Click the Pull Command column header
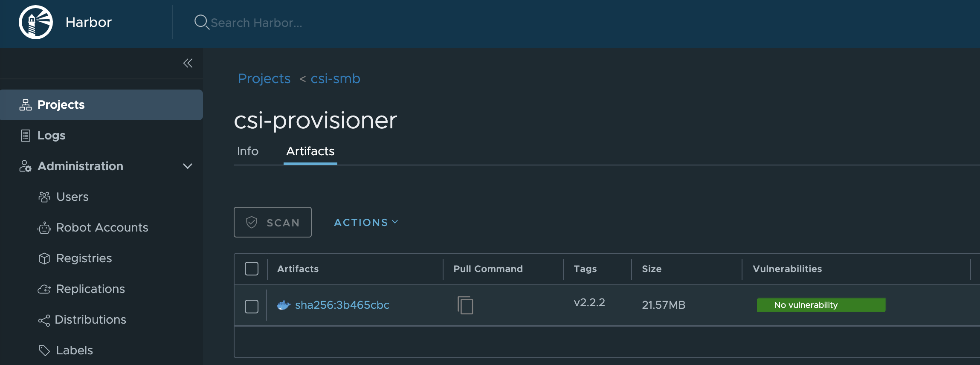 (x=488, y=269)
